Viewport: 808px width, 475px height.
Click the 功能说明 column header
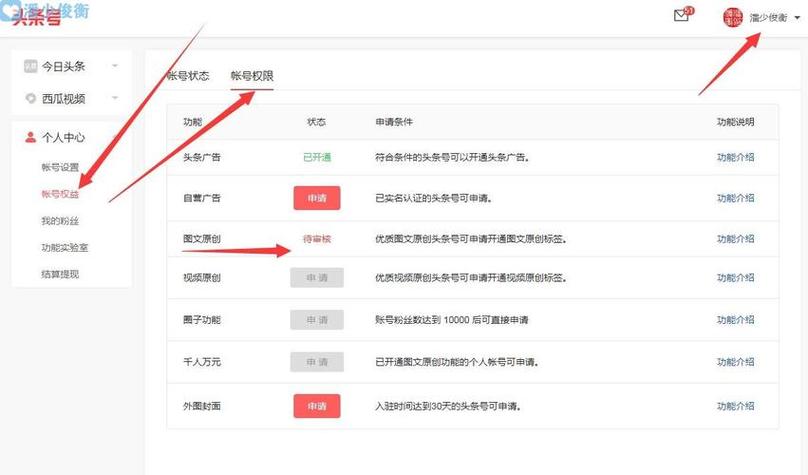[735, 122]
